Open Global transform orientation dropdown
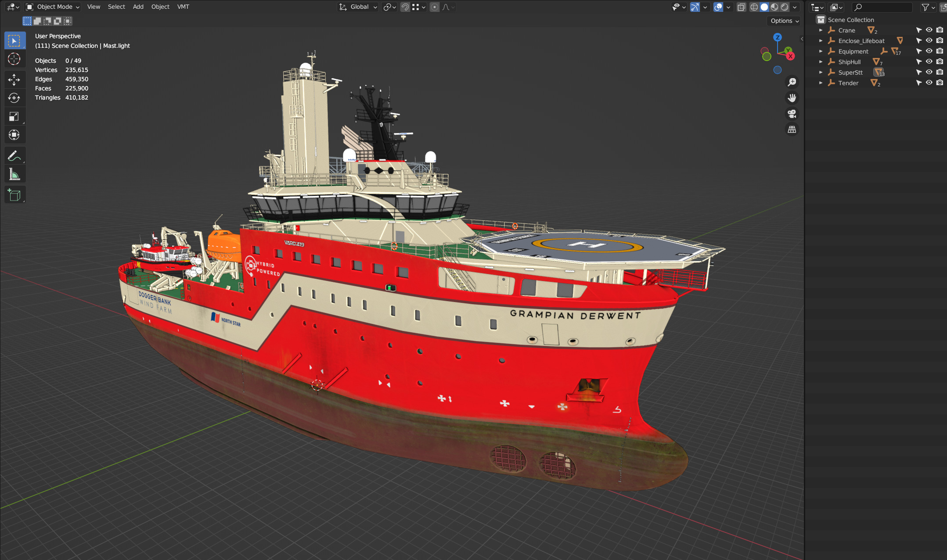The height and width of the screenshot is (560, 947). 358,7
